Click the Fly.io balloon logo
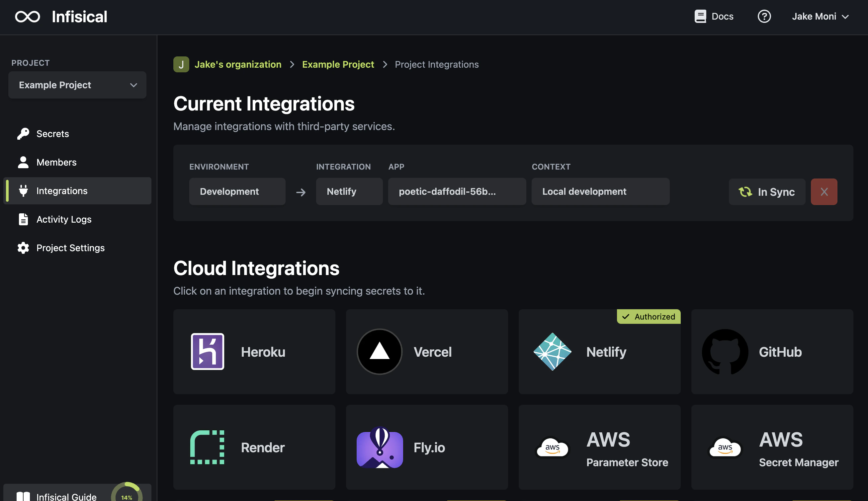Screen dimensions: 868x501 [380, 447]
